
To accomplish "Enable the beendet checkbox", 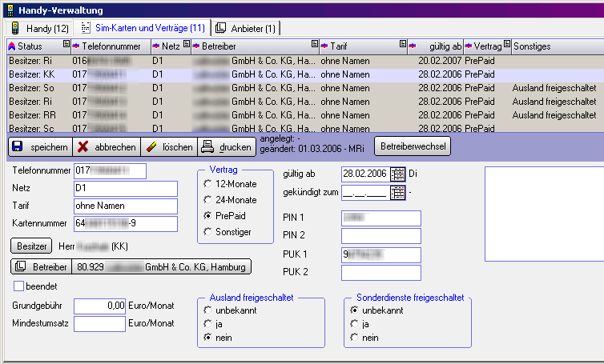I will click(19, 286).
